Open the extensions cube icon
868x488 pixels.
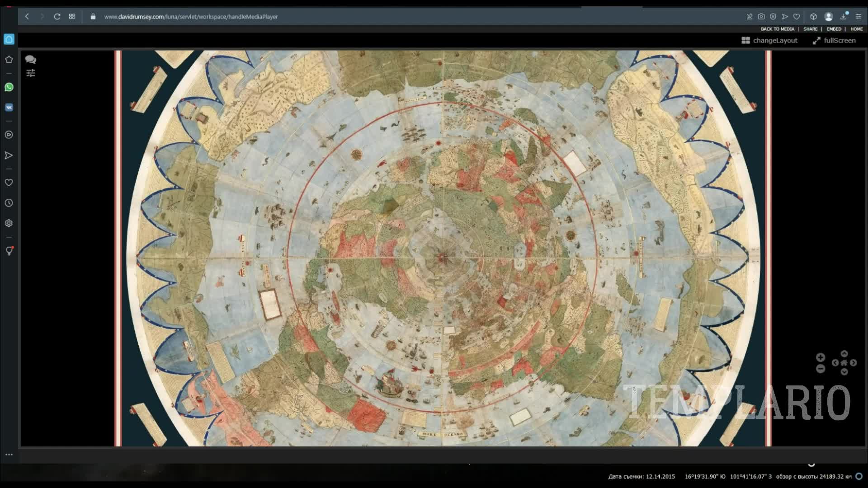[813, 17]
